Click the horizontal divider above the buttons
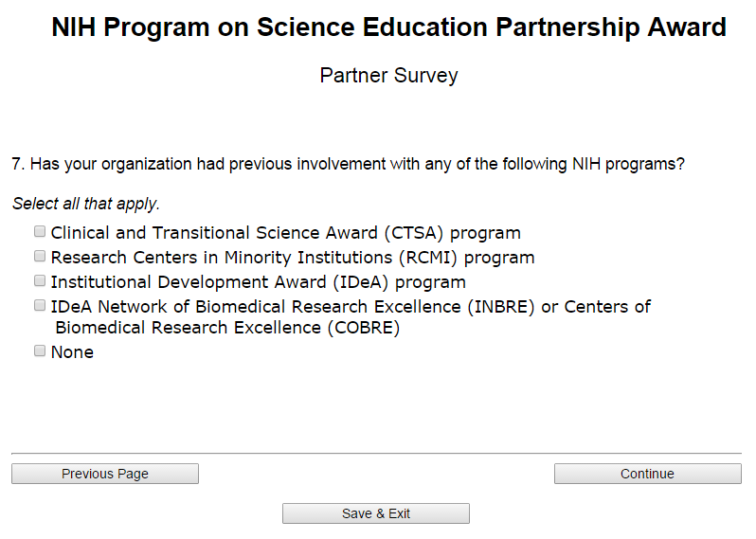Screen dimensions: 756x539 [376, 454]
